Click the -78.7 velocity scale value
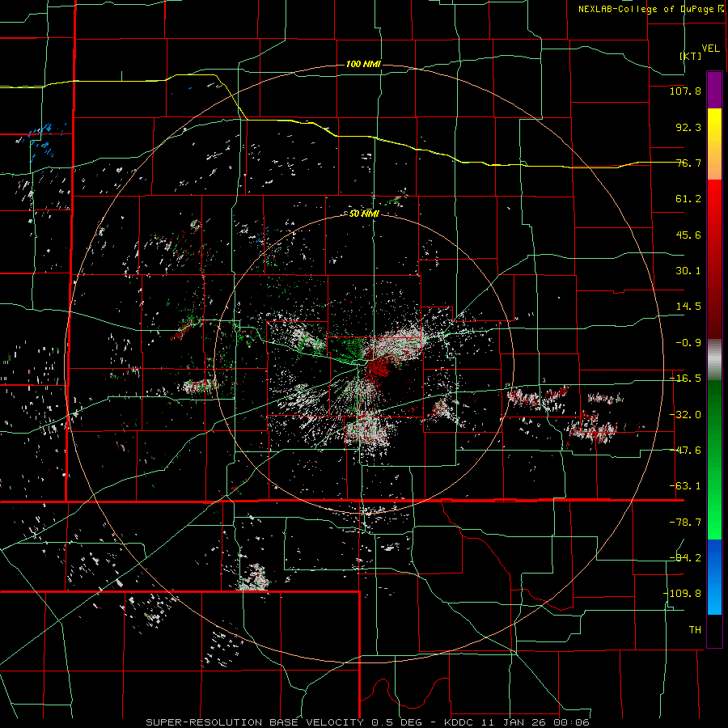Screen dimensions: 728x728 pyautogui.click(x=685, y=523)
